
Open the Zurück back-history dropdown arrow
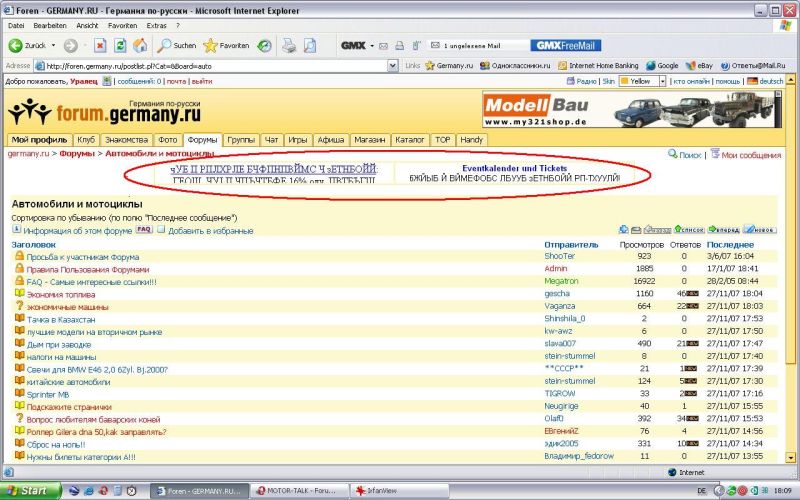pos(54,46)
